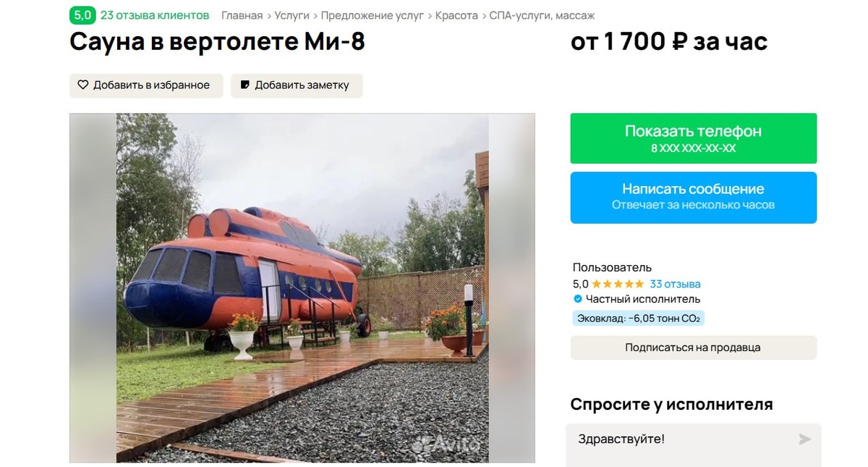Click the Написать сообщение button
This screenshot has width=868, height=467.
[x=694, y=197]
